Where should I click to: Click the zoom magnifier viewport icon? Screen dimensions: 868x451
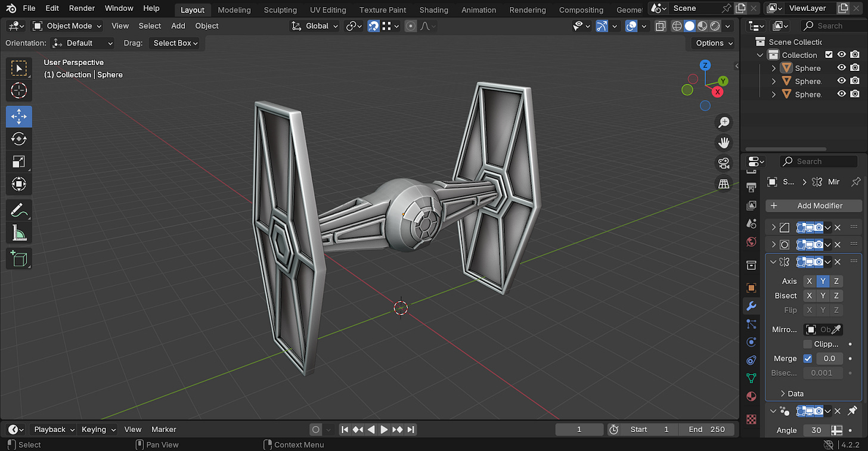coord(724,122)
